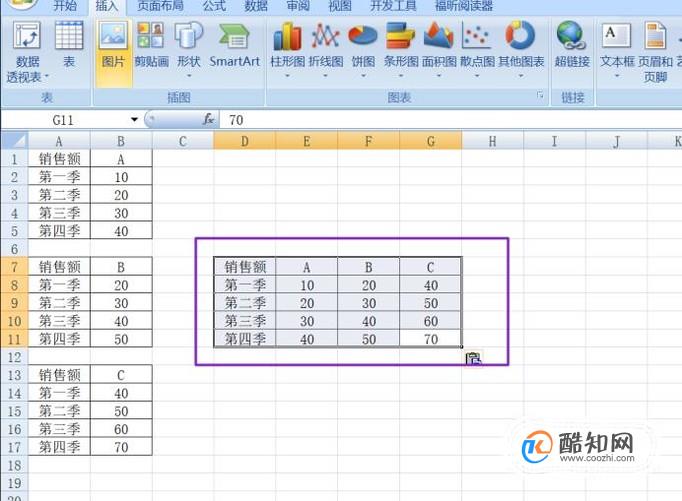Open the clip art (剪贴画) tool
682x501 pixels.
(x=151, y=45)
